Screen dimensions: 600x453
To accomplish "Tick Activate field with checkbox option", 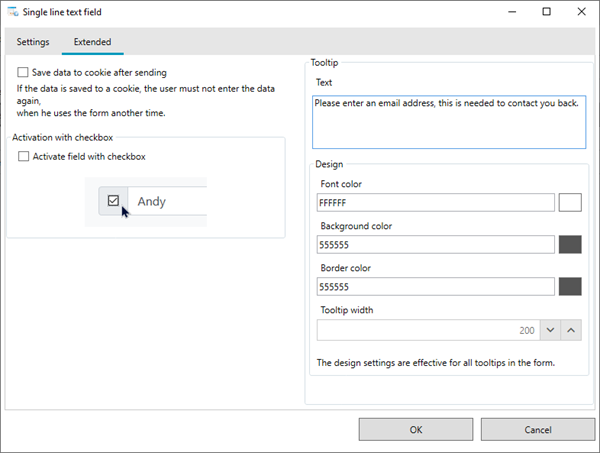I will (x=23, y=156).
